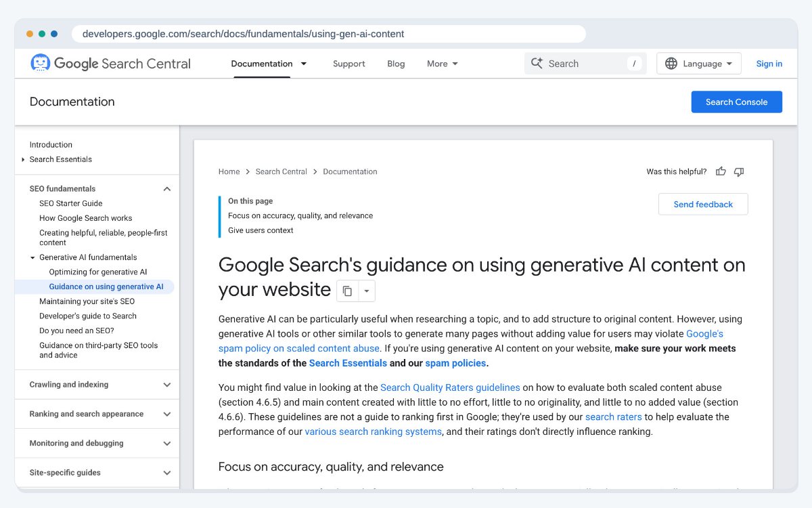Open Optimizing for generative AI page
This screenshot has height=508, width=812.
click(98, 272)
